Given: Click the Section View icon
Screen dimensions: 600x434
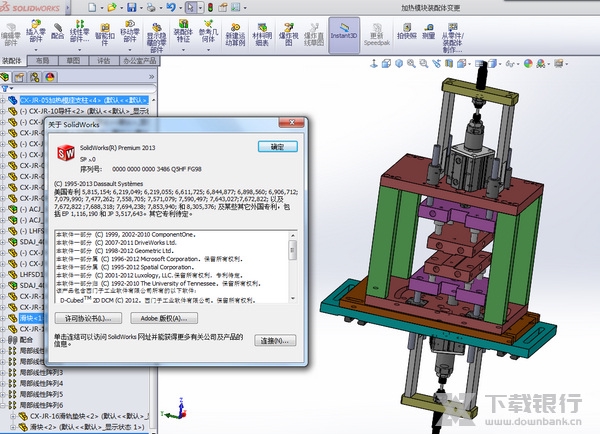Looking at the screenshot, I should point(449,64).
